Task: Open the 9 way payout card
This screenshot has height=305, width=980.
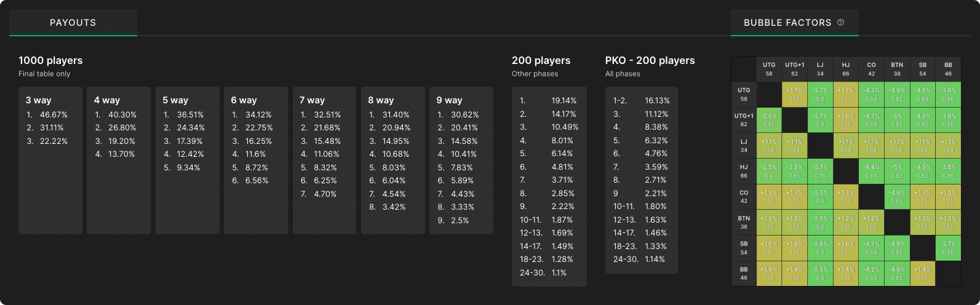Action: click(x=461, y=160)
